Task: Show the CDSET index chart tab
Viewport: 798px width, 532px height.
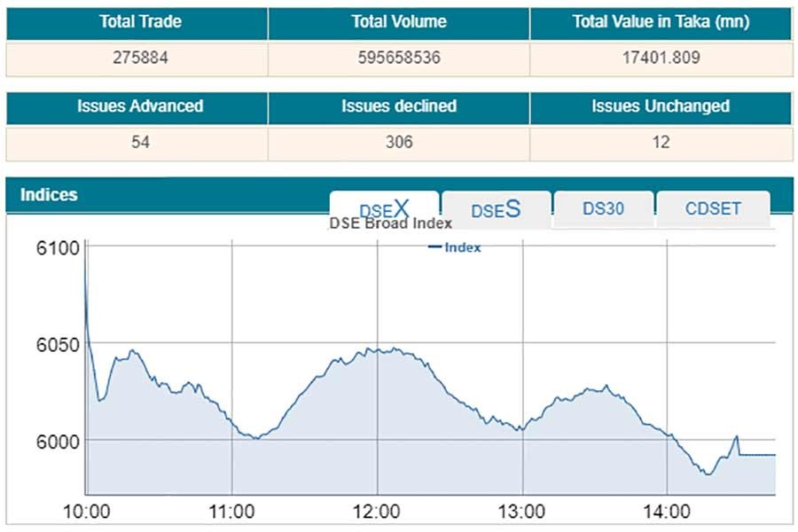Action: [713, 209]
